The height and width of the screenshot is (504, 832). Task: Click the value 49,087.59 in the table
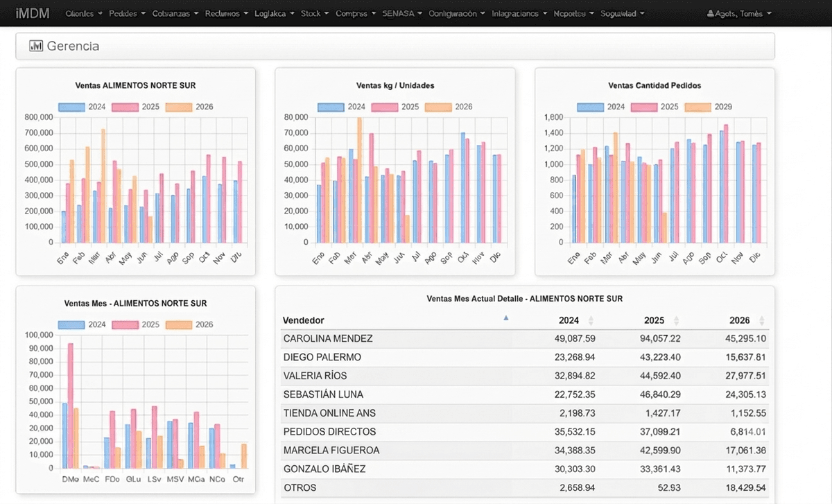click(x=575, y=338)
